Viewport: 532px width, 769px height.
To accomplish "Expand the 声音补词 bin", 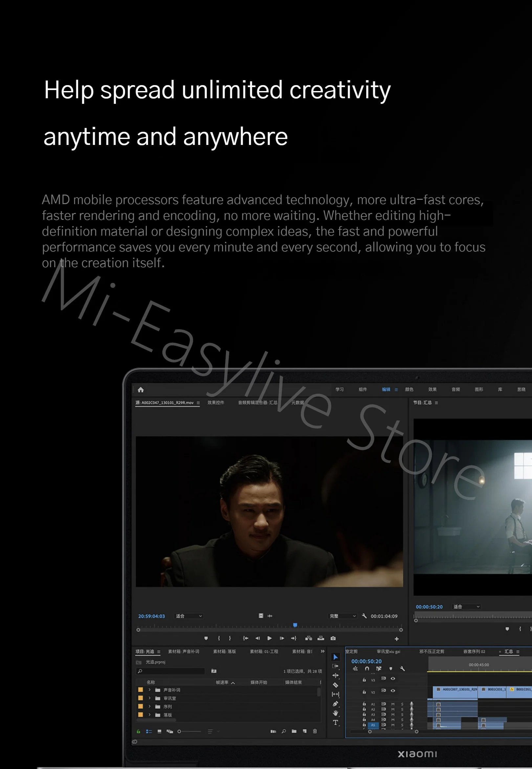I will point(150,689).
